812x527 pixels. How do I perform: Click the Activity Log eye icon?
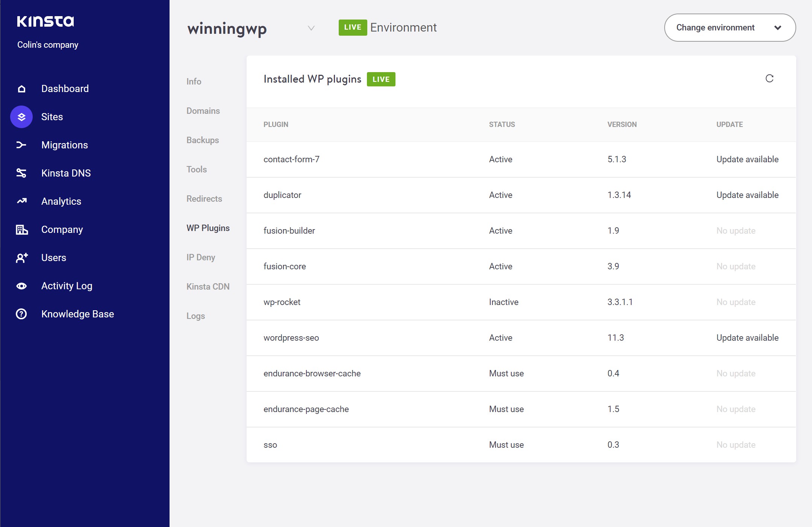pos(21,286)
